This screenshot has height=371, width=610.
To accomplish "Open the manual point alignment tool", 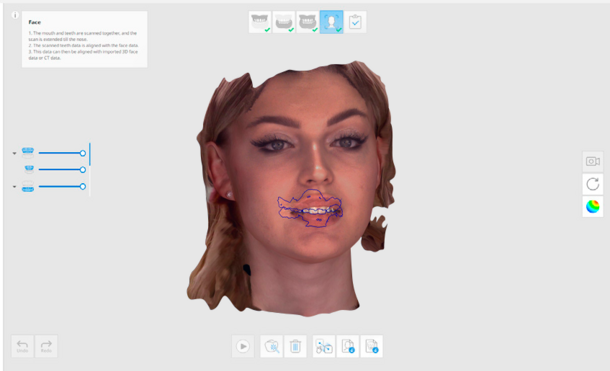I will coord(324,346).
